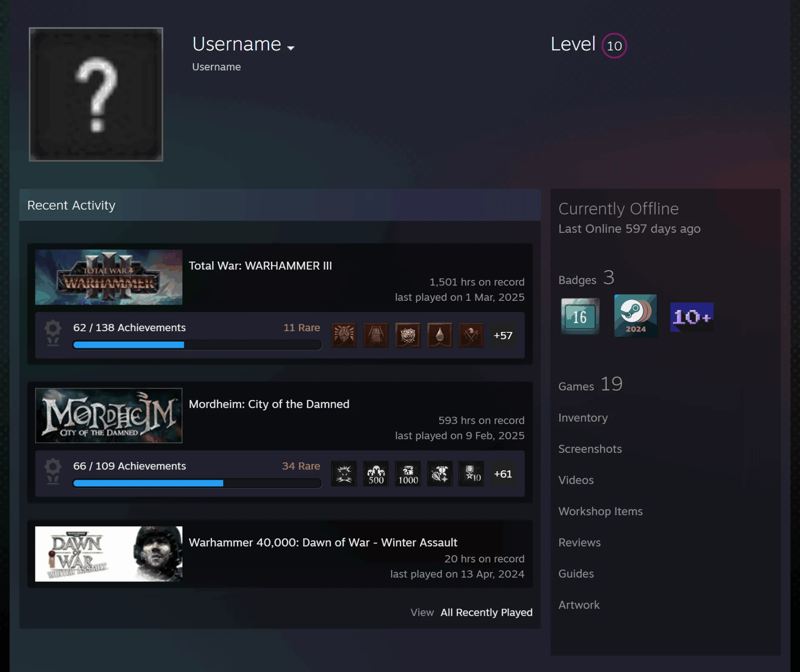Open the Username dropdown arrow

(291, 48)
